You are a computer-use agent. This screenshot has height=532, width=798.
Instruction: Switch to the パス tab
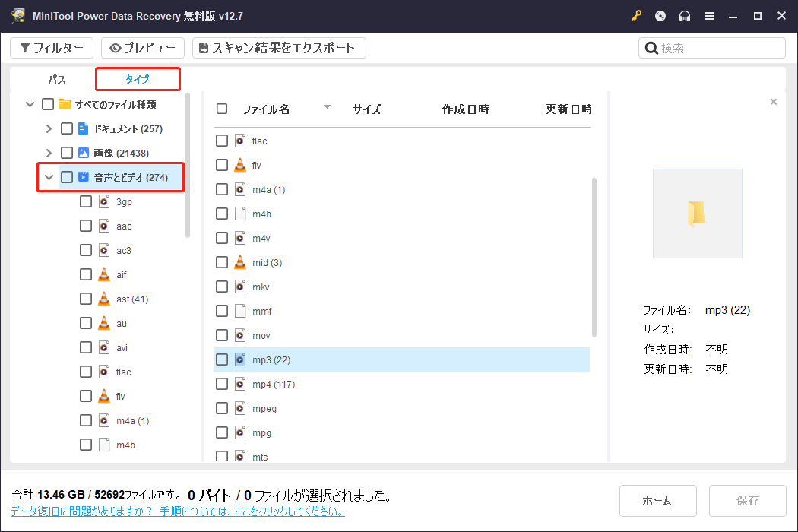(x=56, y=78)
